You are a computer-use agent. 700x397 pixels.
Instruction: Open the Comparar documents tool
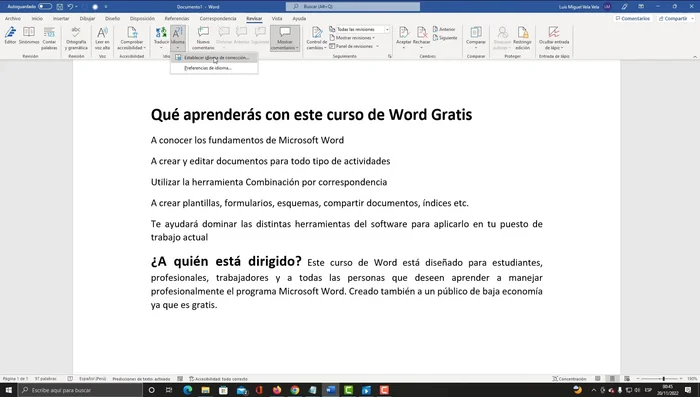pyautogui.click(x=476, y=37)
